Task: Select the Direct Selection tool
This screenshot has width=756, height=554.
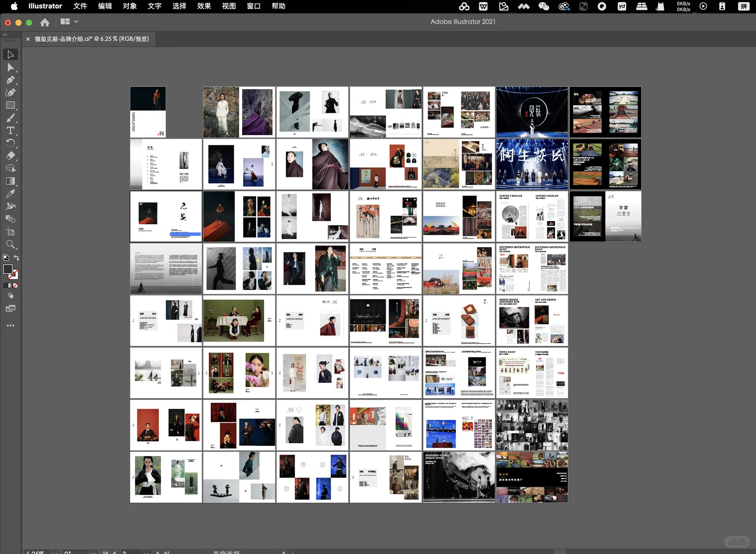Action: [10, 67]
